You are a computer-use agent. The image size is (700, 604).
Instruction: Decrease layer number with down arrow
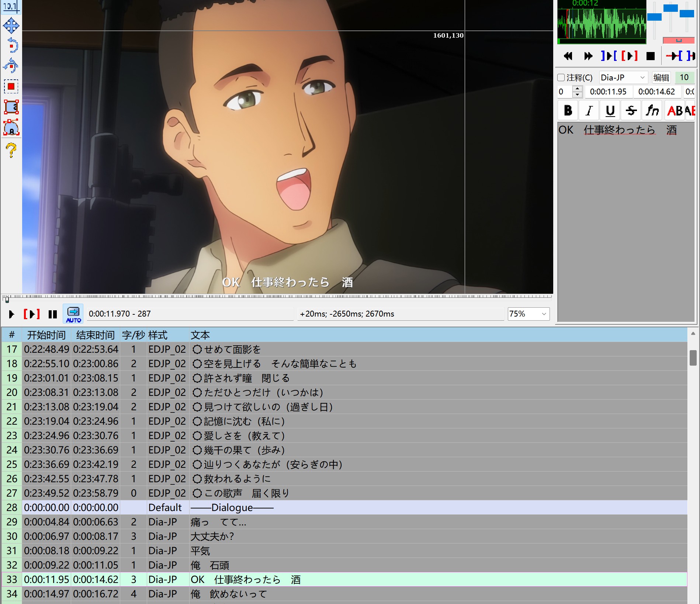[x=578, y=95]
